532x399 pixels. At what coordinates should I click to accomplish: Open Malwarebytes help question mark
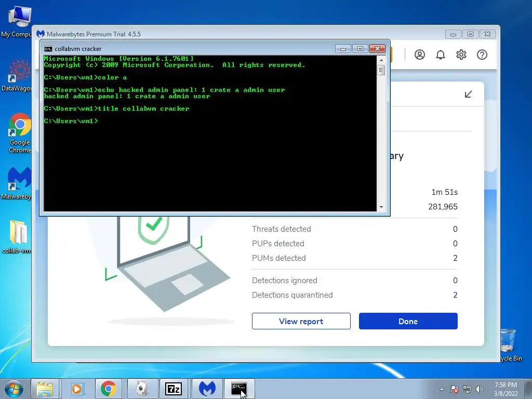[x=482, y=55]
